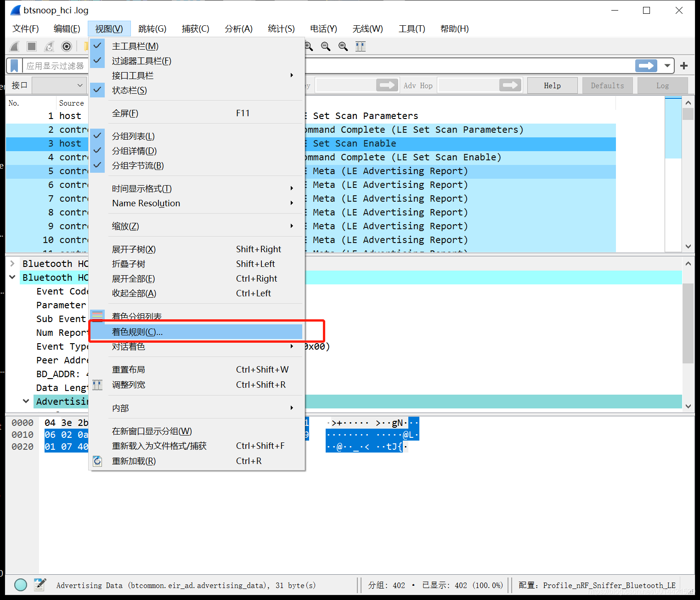The height and width of the screenshot is (600, 700).
Task: Select 全屏(F) menu entry
Action: click(197, 113)
